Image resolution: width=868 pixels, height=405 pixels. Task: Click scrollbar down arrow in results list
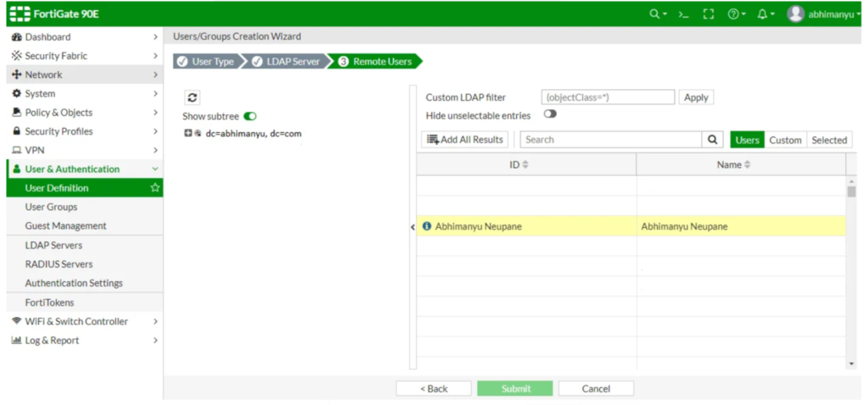[851, 363]
